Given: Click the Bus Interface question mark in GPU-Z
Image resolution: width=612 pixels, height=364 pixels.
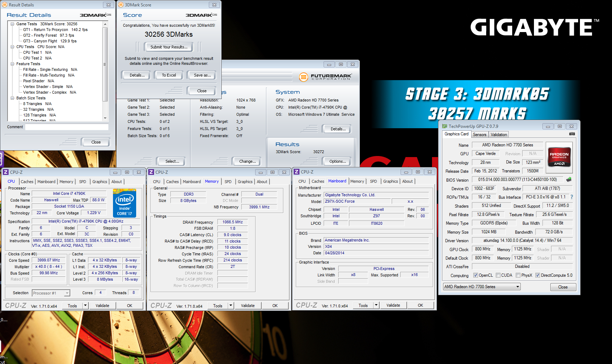Looking at the screenshot, I should [572, 197].
